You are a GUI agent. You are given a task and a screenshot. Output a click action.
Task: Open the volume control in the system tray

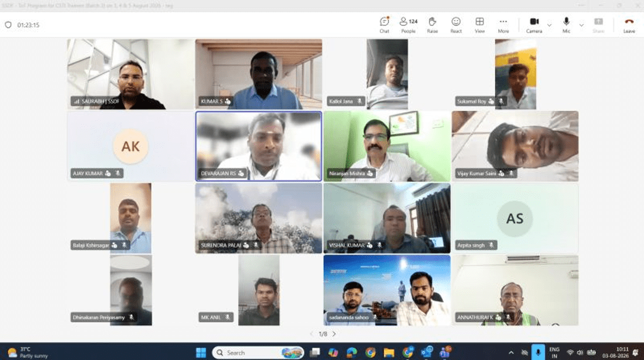580,352
